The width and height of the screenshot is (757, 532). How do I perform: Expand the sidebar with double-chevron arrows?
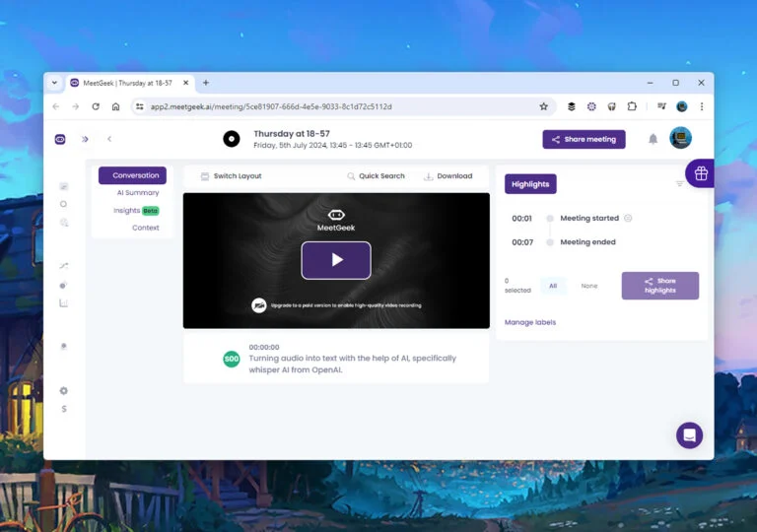pos(85,139)
